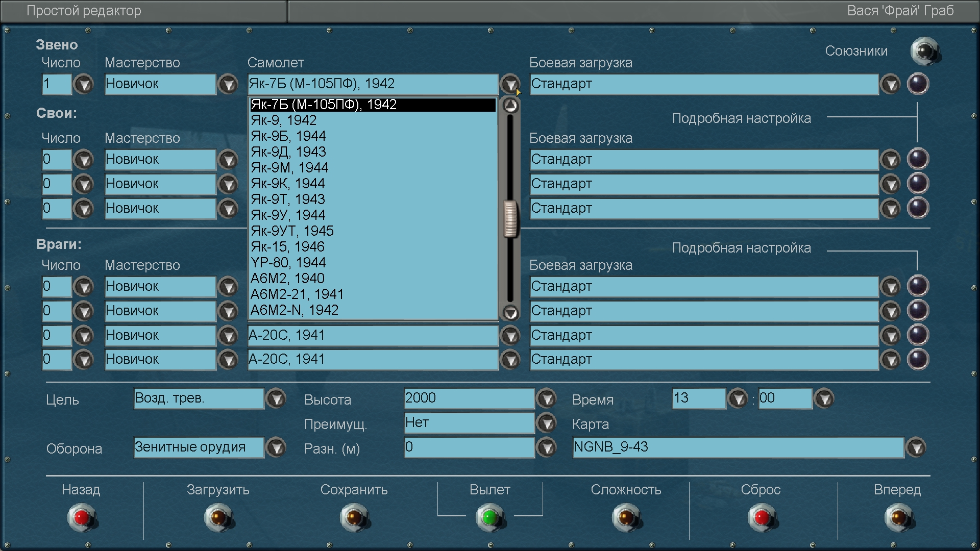
Task: Toggle detailed settings for last Враги flight
Action: 917,359
